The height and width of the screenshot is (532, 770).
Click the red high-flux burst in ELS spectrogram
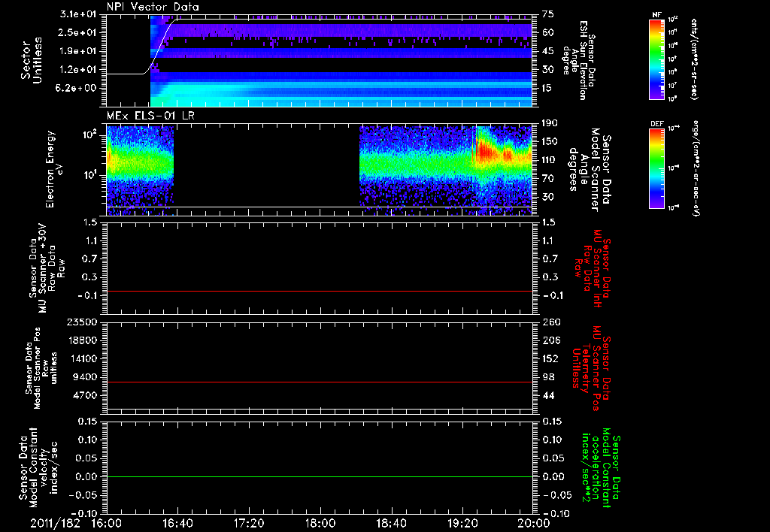coord(487,150)
